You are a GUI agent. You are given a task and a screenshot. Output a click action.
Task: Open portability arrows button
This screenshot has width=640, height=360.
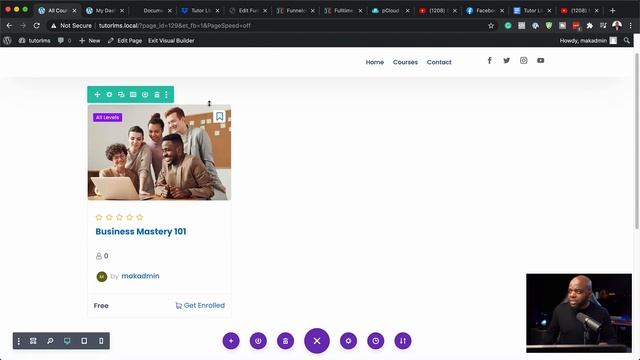point(403,341)
